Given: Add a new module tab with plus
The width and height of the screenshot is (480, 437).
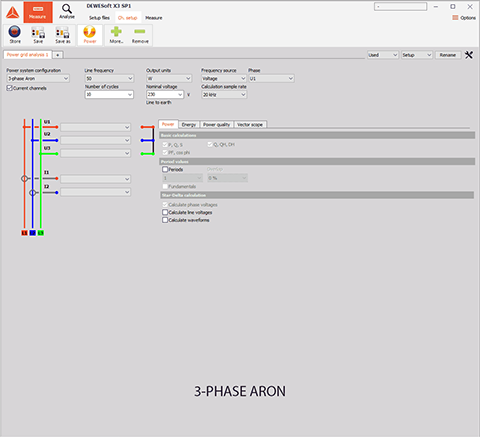Looking at the screenshot, I should coord(58,55).
